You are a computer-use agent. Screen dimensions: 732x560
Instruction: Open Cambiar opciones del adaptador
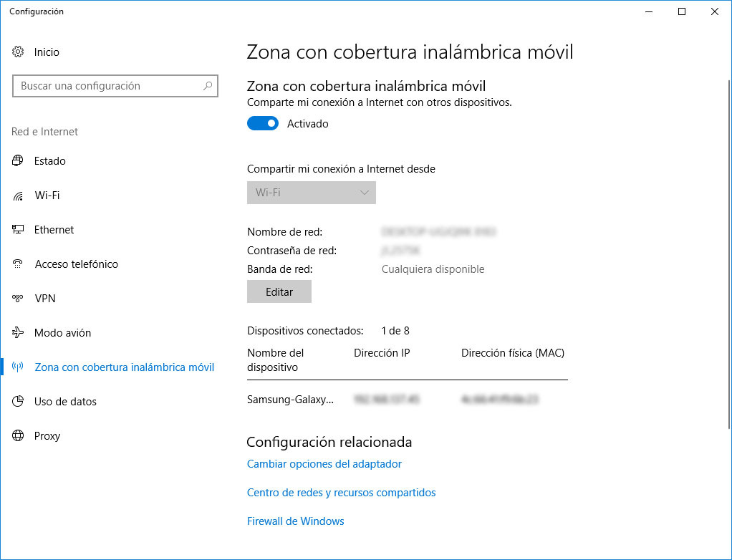point(324,463)
